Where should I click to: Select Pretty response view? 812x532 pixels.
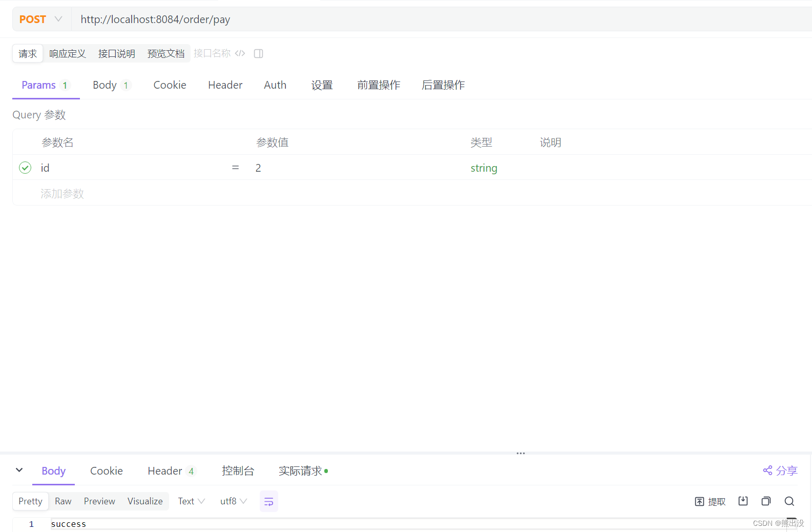tap(31, 501)
